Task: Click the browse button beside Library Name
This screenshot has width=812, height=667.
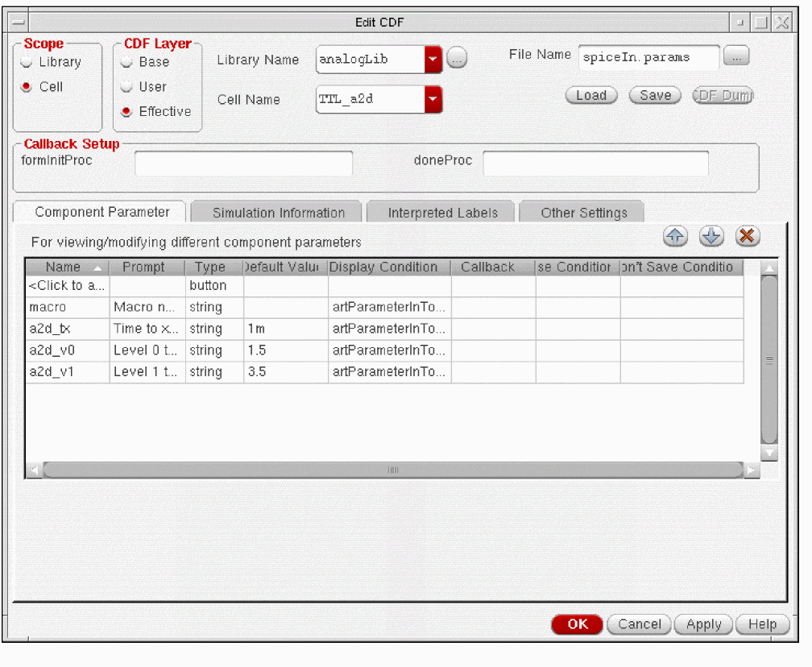Action: [457, 59]
